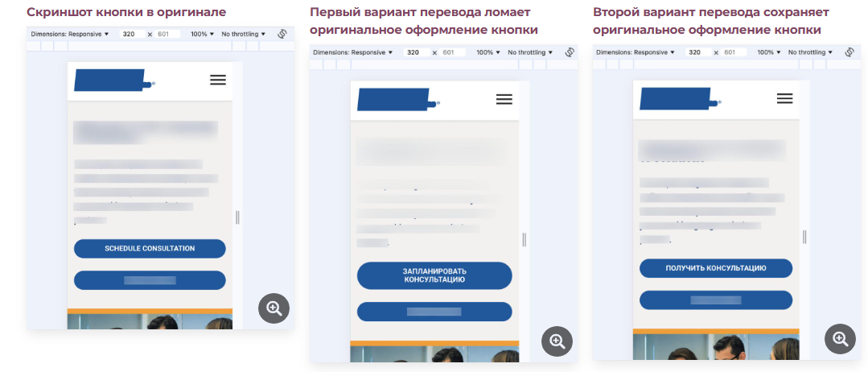Click rotate icon in second translation toolbar

849,52
